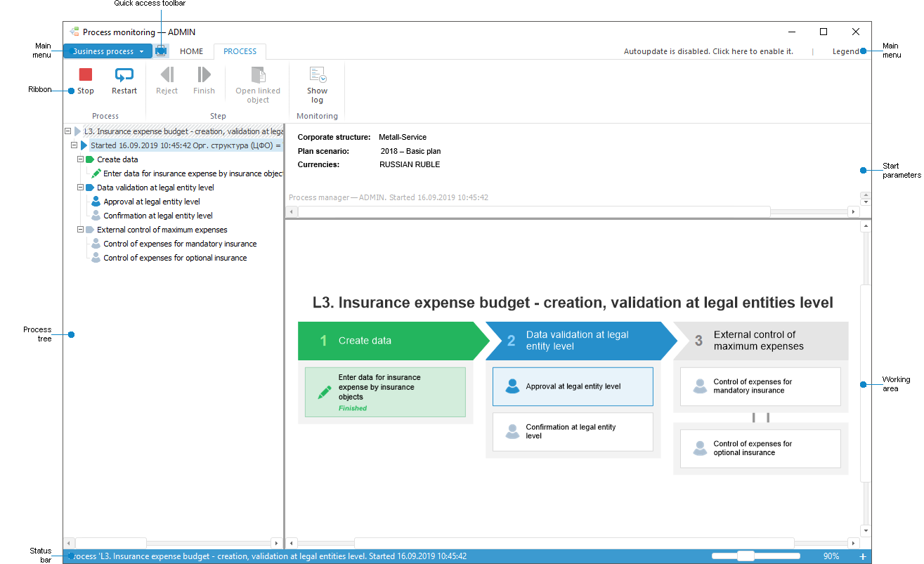Stop the running process
Viewport: 924px width, 564px height.
point(86,81)
